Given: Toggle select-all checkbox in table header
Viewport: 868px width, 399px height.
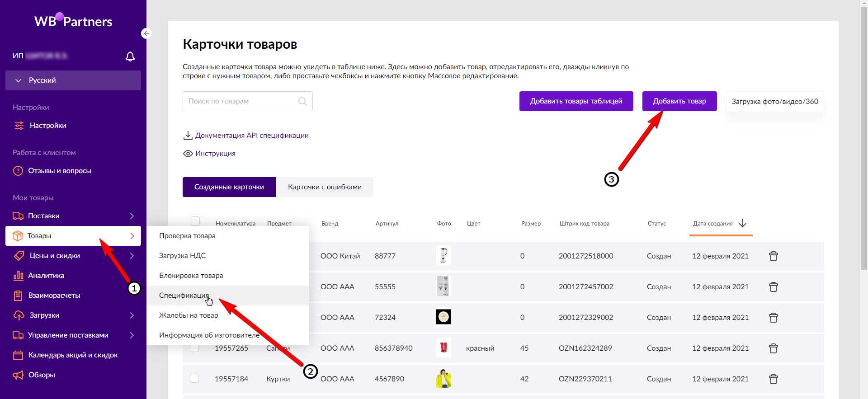Looking at the screenshot, I should 195,221.
